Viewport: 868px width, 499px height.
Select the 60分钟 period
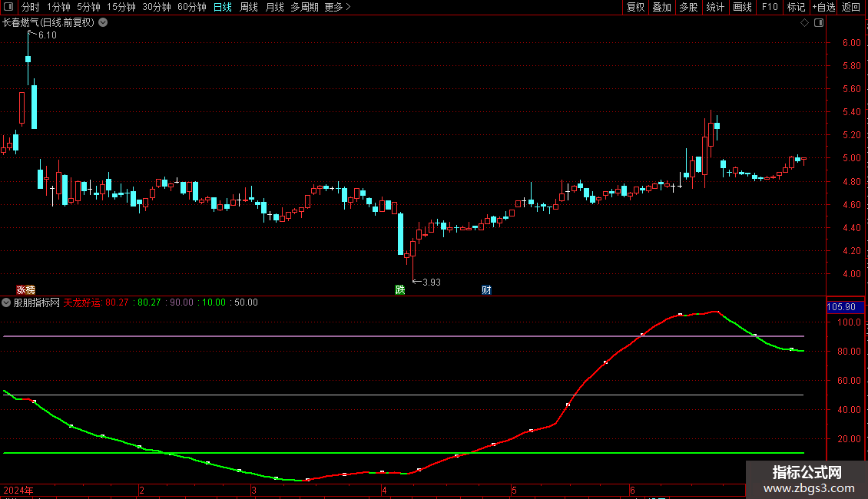tap(191, 7)
